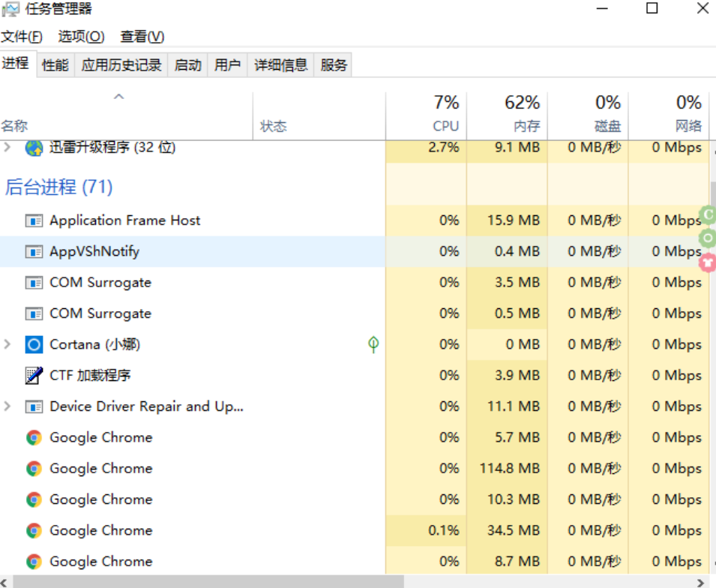Click the pink shirt overlay icon at right edge

pyautogui.click(x=708, y=262)
